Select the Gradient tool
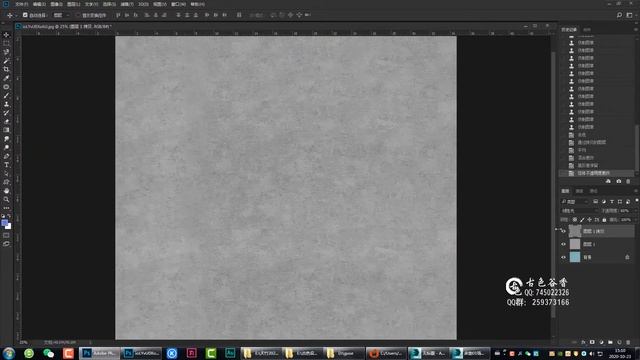The image size is (640, 360). pyautogui.click(x=6, y=130)
